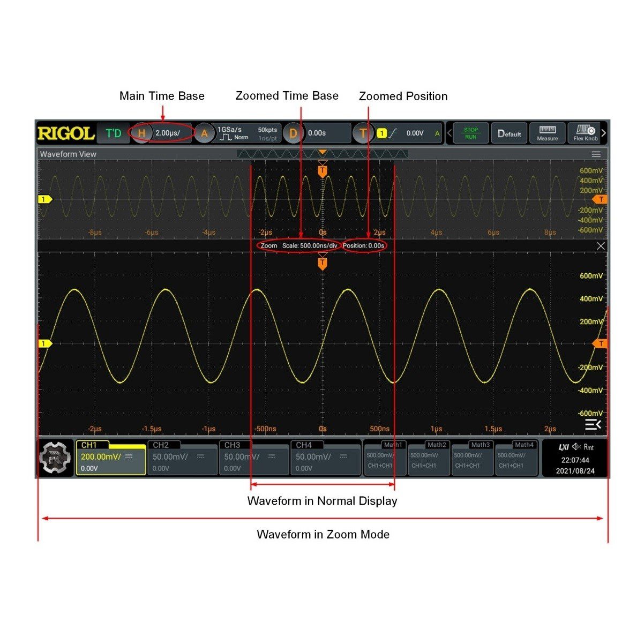Viewport: 644px width, 644px height.
Task: Click the orange A acquisition icon
Action: (204, 133)
